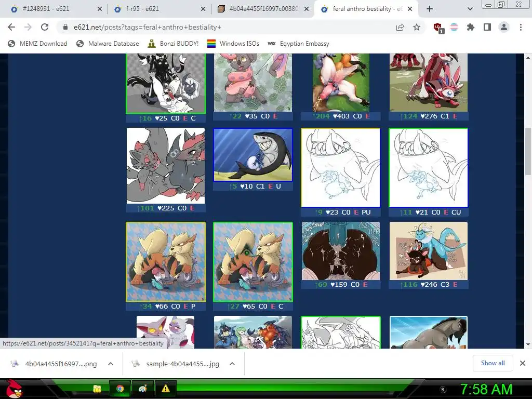This screenshot has height=399, width=532.
Task: Open the tab search dropdown chevron
Action: click(470, 9)
